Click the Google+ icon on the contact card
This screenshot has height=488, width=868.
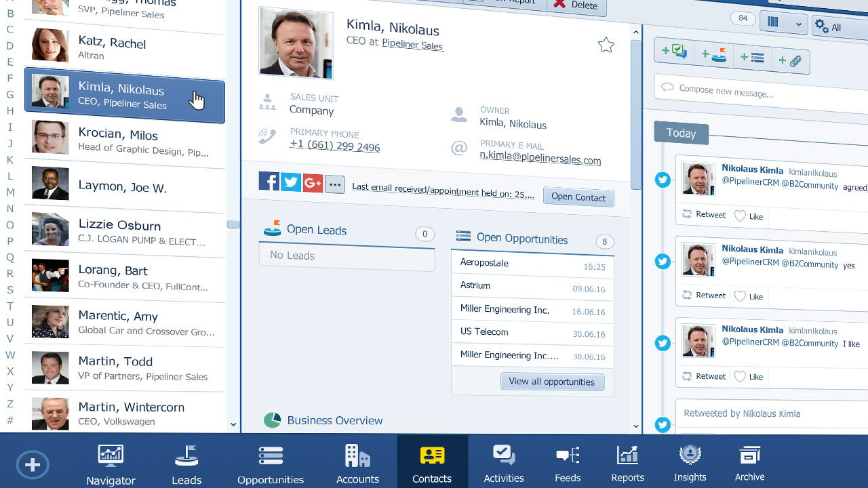coord(313,181)
